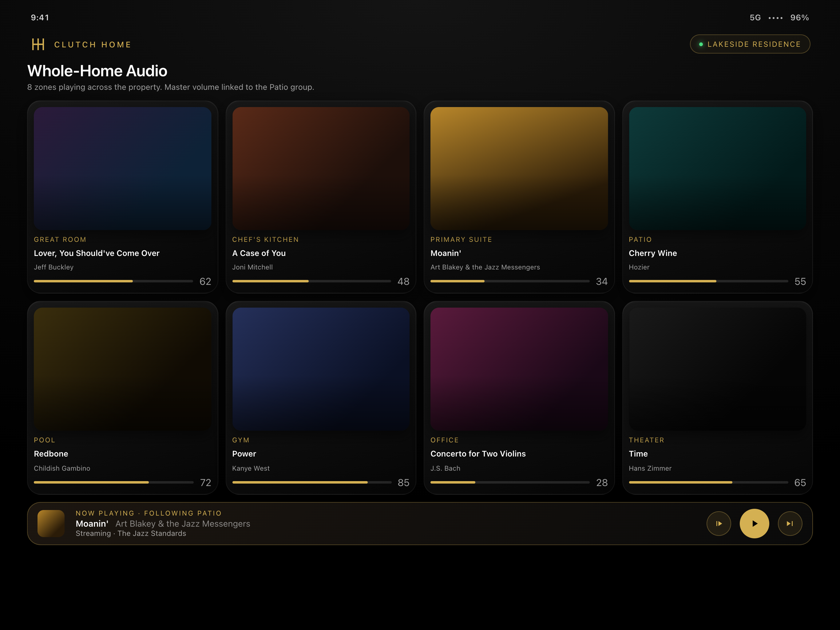The height and width of the screenshot is (630, 840).
Task: Click artist Joni Mitchell
Action: (252, 267)
